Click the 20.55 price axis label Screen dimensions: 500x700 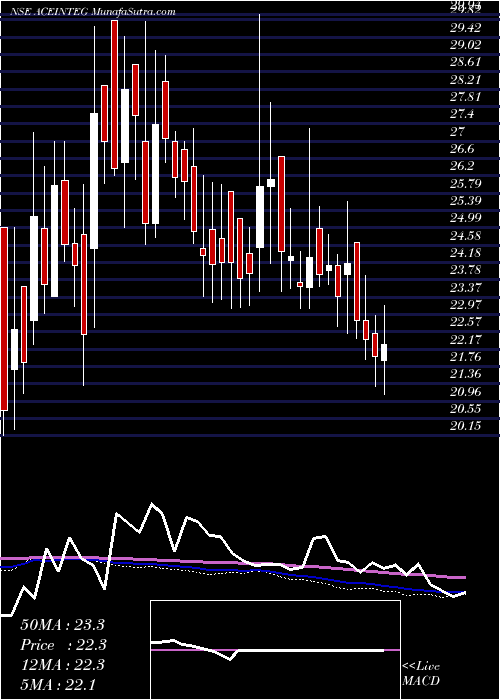point(465,408)
